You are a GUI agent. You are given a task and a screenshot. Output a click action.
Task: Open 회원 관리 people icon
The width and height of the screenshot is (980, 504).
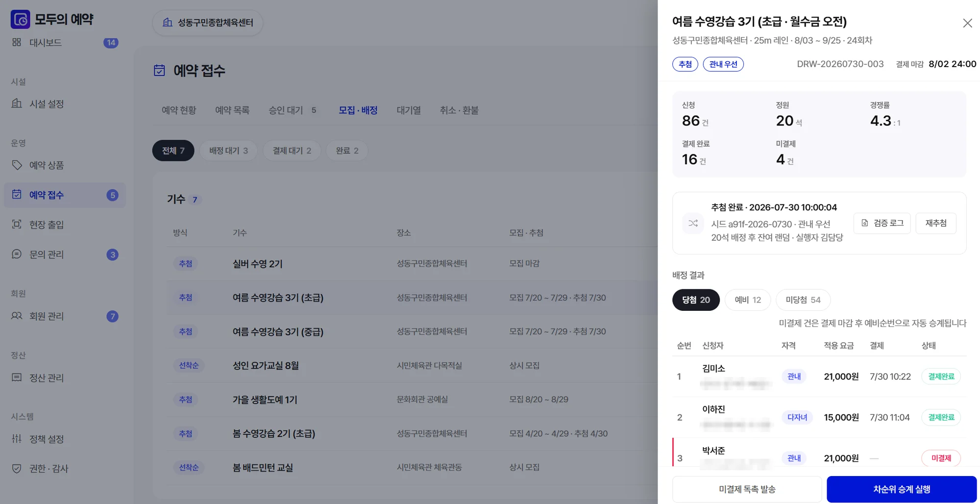coord(17,316)
